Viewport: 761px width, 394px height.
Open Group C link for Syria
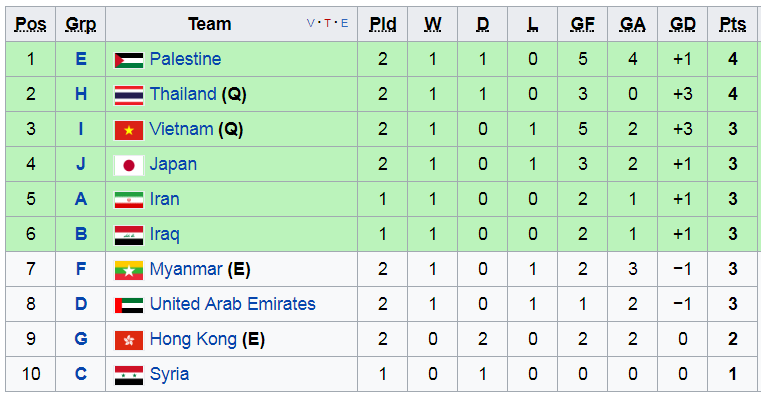pyautogui.click(x=81, y=374)
